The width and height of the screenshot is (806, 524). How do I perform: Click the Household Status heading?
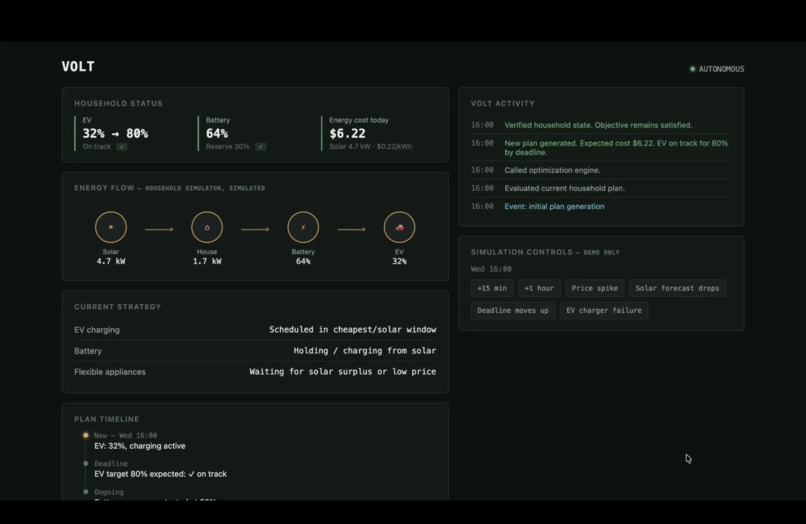click(x=118, y=103)
